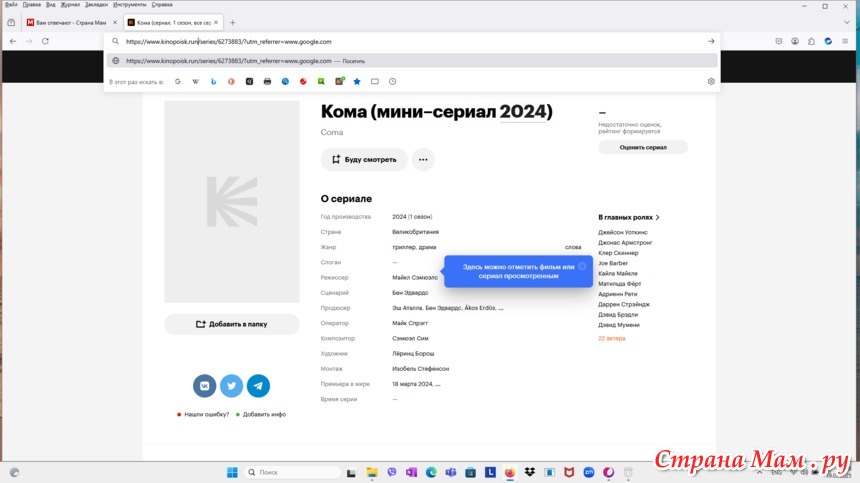The height and width of the screenshot is (483, 860).
Task: Open the Инструменты menu
Action: (x=129, y=4)
